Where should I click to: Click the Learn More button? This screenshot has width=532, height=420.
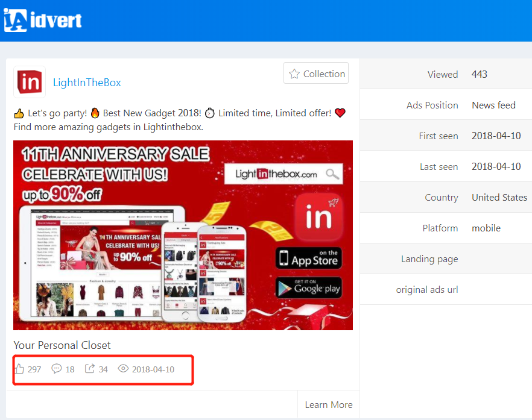point(328,404)
